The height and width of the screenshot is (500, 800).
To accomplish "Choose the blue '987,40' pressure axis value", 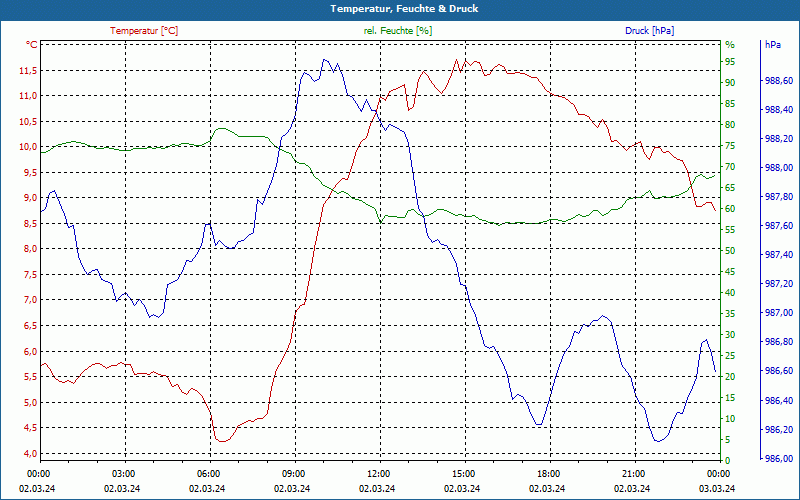I will [779, 255].
